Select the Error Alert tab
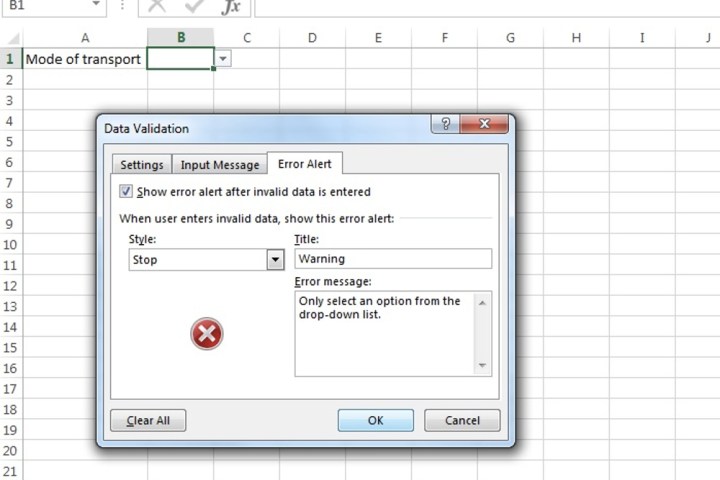 click(x=304, y=164)
